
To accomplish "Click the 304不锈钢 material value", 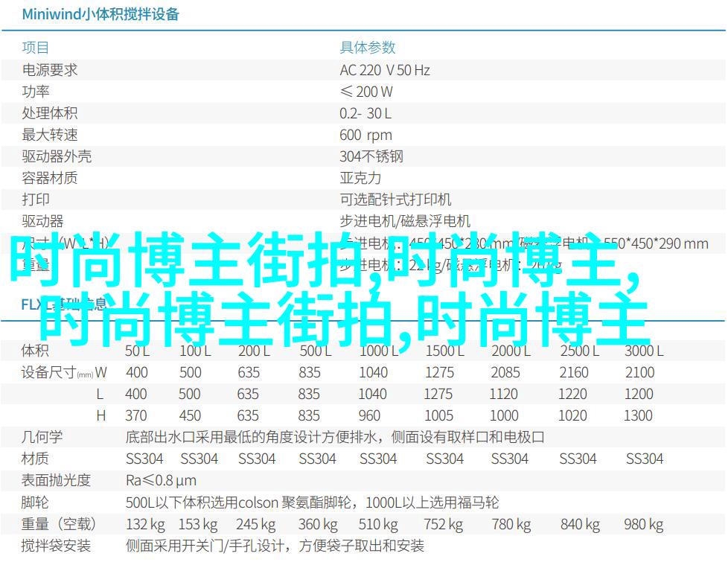I will click(371, 156).
